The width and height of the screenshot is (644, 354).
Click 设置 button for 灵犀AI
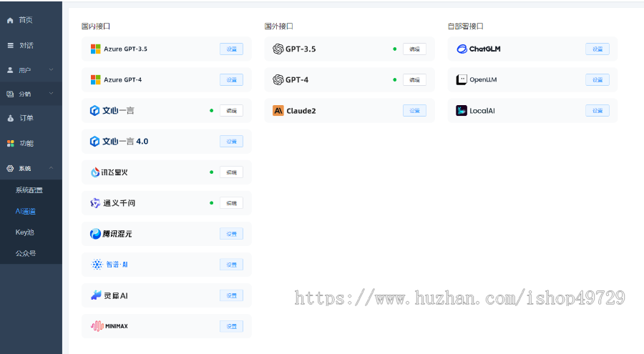[231, 295]
